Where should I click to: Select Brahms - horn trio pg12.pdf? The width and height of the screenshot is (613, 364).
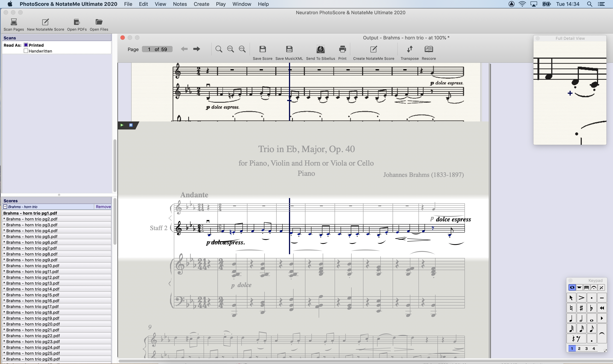57,277
